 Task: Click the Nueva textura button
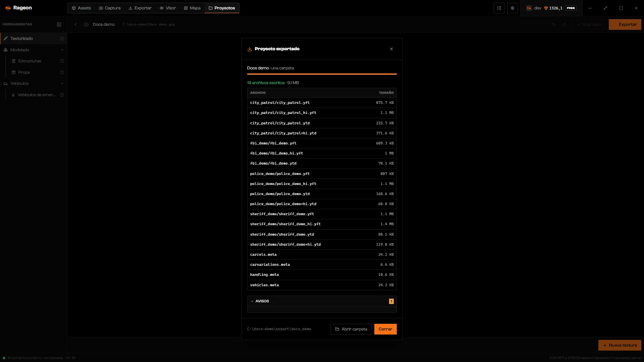pyautogui.click(x=620, y=345)
